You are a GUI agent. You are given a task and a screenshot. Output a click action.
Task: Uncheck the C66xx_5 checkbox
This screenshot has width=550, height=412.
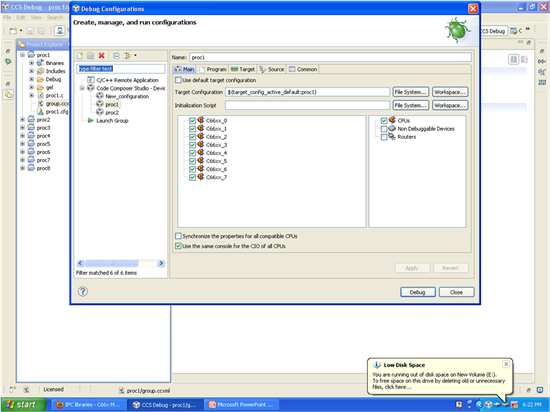(192, 161)
